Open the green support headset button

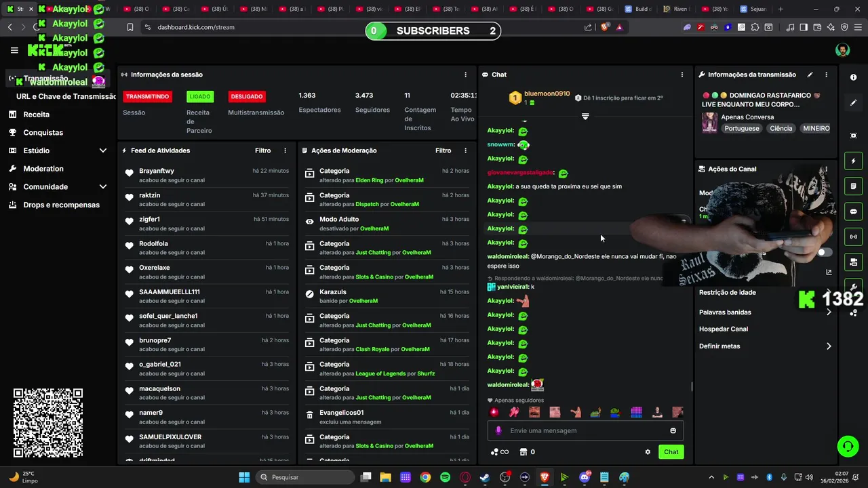(x=848, y=446)
